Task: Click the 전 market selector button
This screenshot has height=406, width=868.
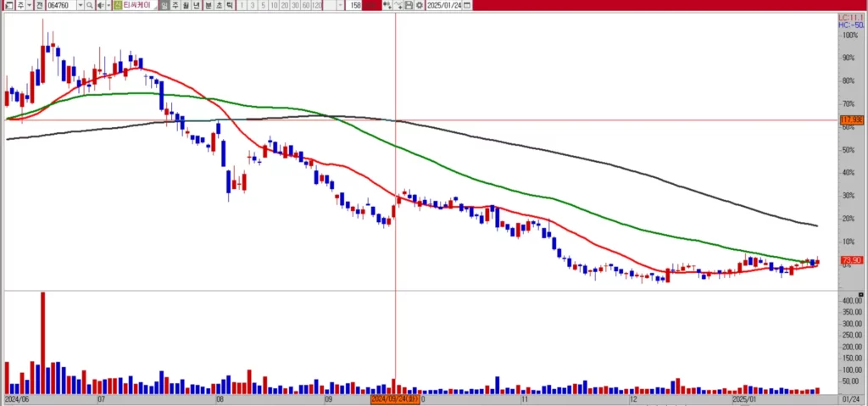Action: pos(39,6)
